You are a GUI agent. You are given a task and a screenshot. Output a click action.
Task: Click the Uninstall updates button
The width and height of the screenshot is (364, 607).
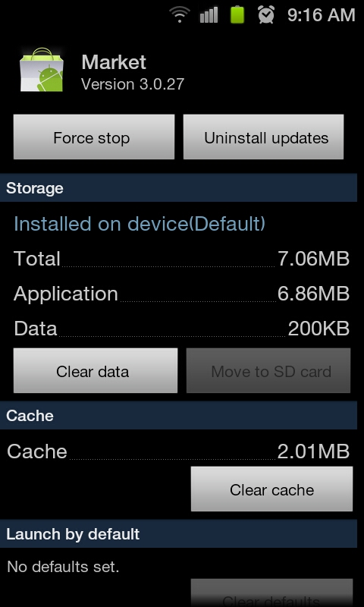click(x=263, y=137)
